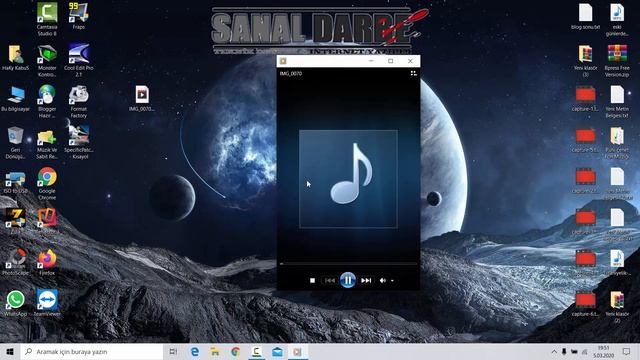640x360 pixels.
Task: Launch TeamViewer from the desktop
Action: (x=47, y=303)
